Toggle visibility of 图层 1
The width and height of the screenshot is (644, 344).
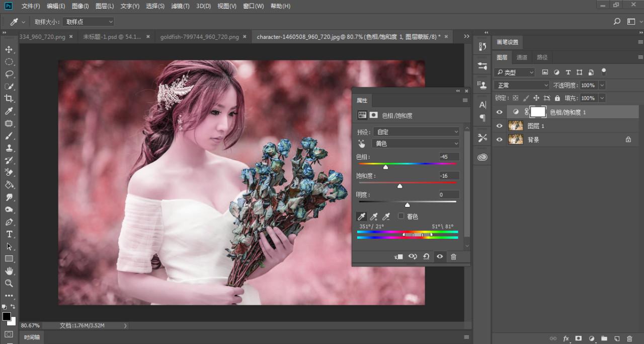pyautogui.click(x=499, y=126)
